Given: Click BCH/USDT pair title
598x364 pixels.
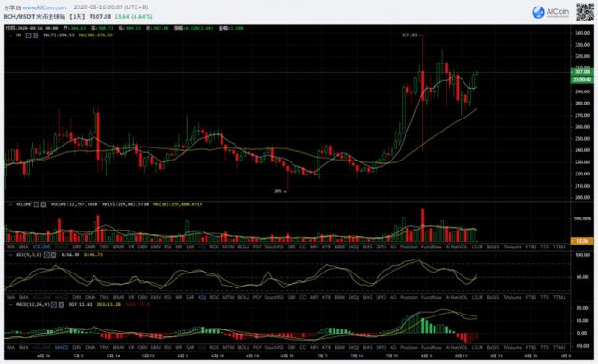Looking at the screenshot, I should (x=20, y=17).
